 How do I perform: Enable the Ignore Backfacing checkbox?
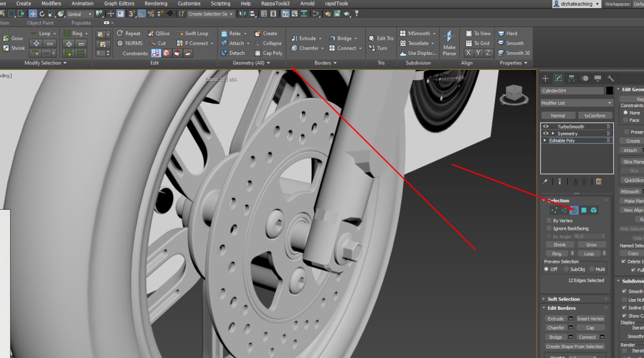pos(549,228)
